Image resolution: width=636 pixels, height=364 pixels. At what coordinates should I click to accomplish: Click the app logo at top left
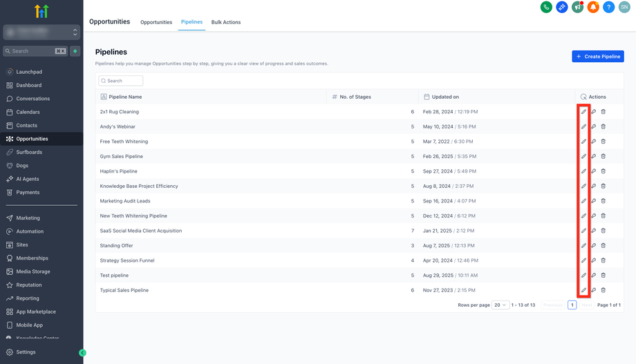41,11
